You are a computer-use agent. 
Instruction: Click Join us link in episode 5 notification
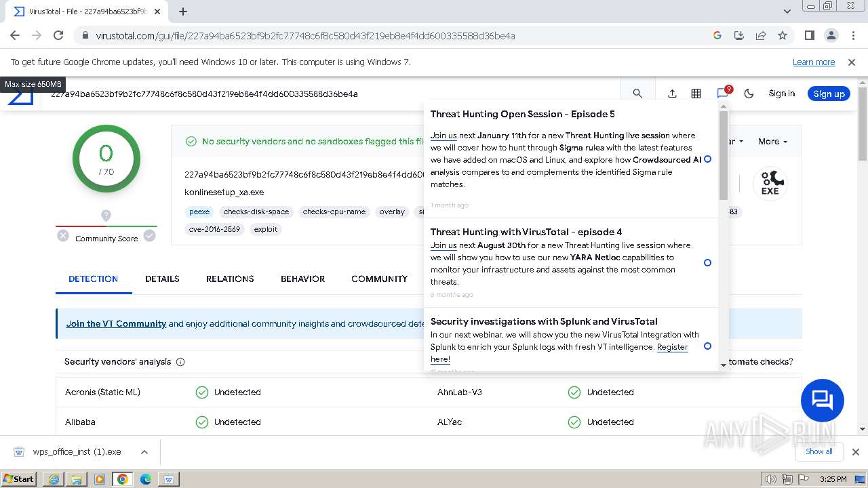click(x=443, y=136)
